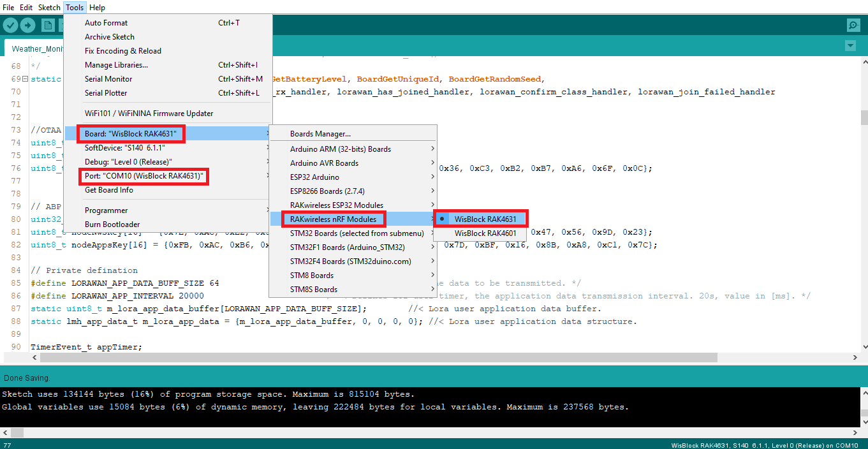Expand the ESP32 Arduino boards submenu

[x=314, y=177]
